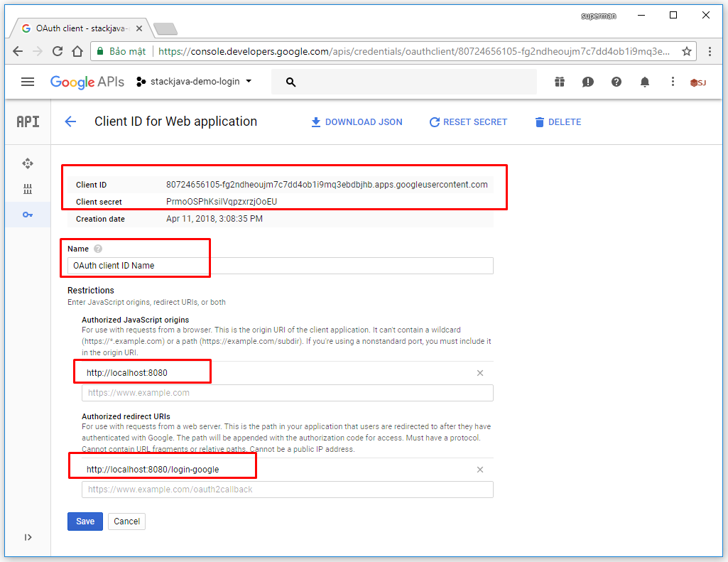This screenshot has width=728, height=562.
Task: Click the back arrow beside Client ID heading
Action: (x=70, y=121)
